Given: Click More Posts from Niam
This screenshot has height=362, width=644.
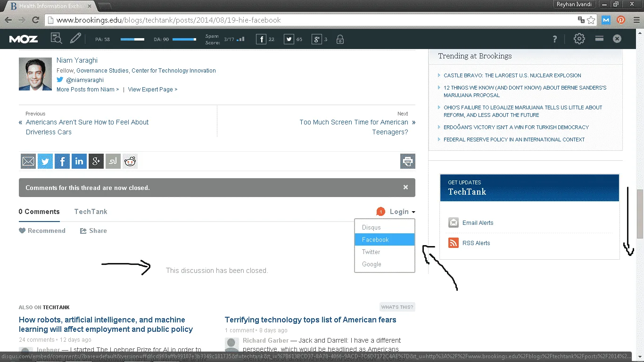Looking at the screenshot, I should pos(88,89).
